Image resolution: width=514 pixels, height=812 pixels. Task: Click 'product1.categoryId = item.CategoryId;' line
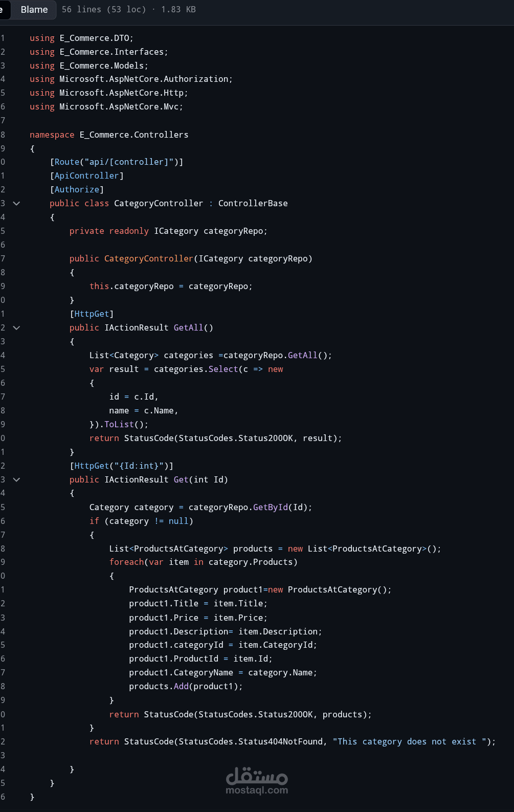point(223,645)
